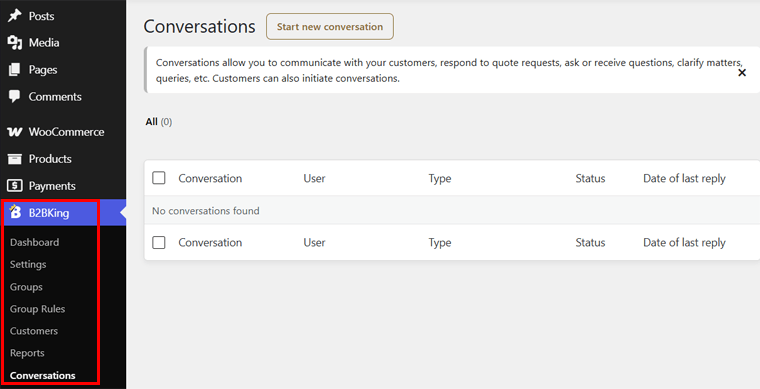The height and width of the screenshot is (389, 760).
Task: Click Date of last reply in footer
Action: [x=684, y=243]
